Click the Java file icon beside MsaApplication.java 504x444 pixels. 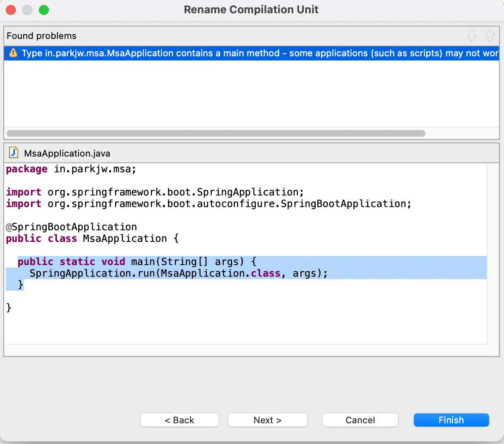tap(14, 153)
